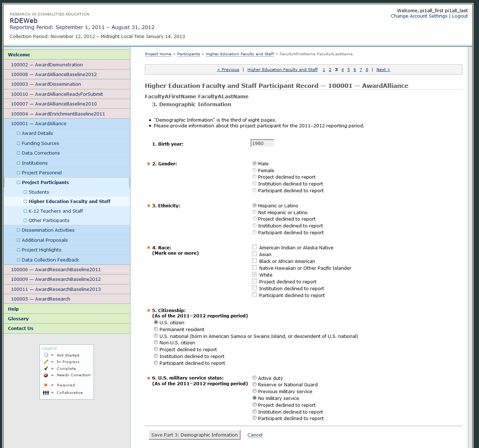Click the Birth year input field
479x448 pixels.
point(262,143)
